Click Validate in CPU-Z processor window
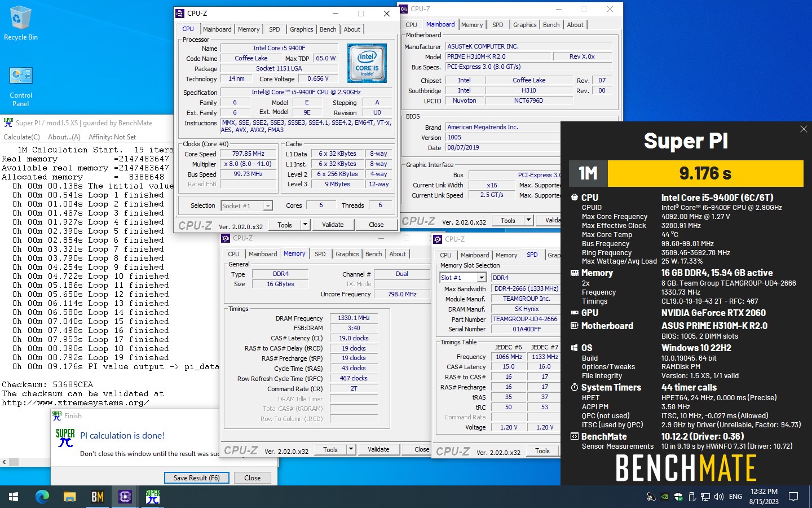812x508 pixels. (333, 225)
